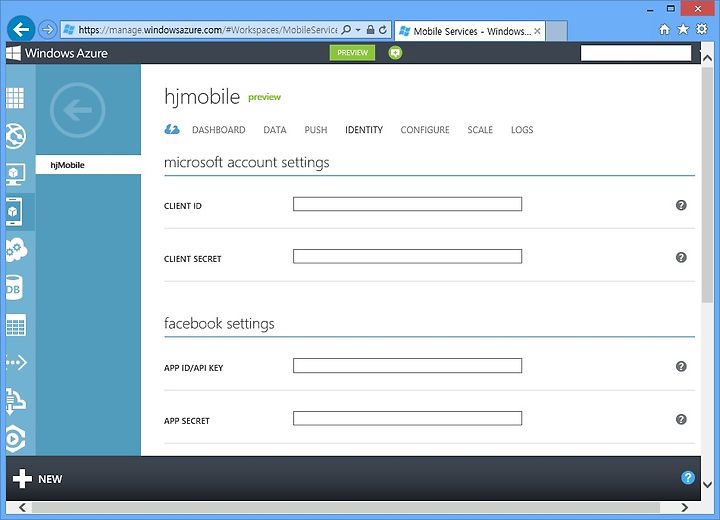Switch to the LOGS tab
Screen dimensions: 720x520
522,130
